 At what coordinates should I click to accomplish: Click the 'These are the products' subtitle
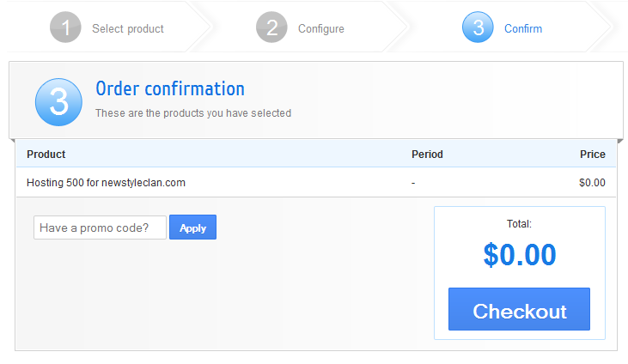tap(193, 112)
